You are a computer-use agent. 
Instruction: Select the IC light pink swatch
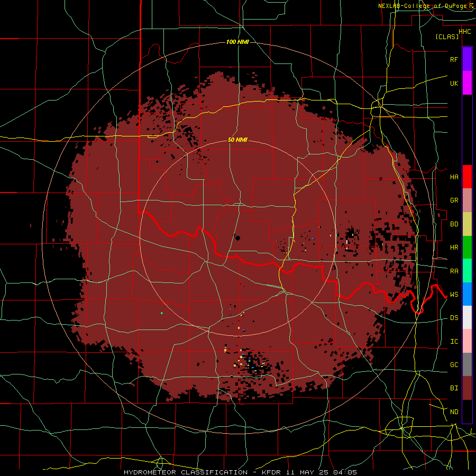467,341
